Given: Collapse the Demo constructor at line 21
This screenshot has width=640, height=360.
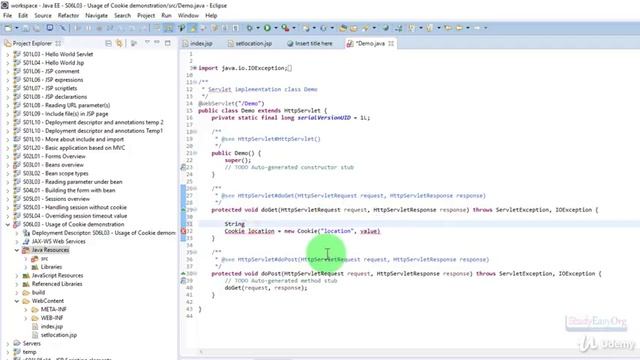Looking at the screenshot, I should coord(195,153).
